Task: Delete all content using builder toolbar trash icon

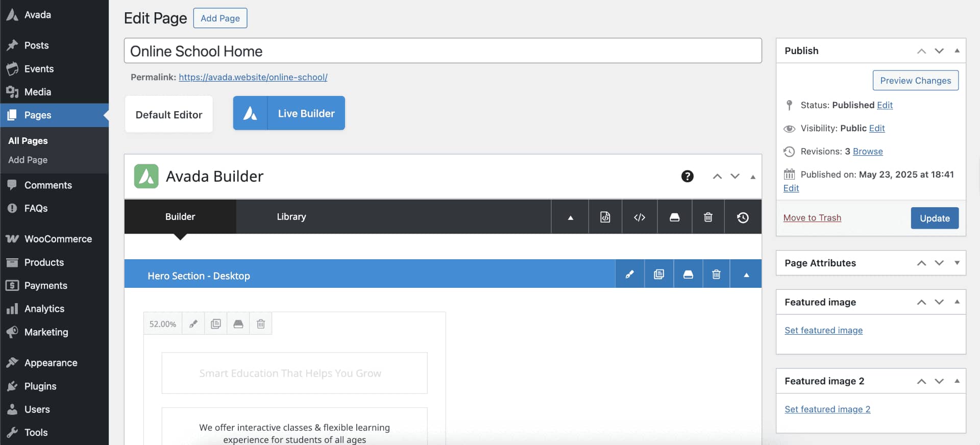Action: (x=708, y=217)
